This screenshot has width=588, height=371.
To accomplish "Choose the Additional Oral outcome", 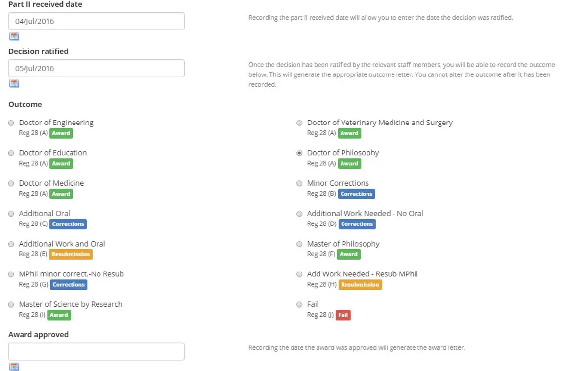I will (11, 213).
